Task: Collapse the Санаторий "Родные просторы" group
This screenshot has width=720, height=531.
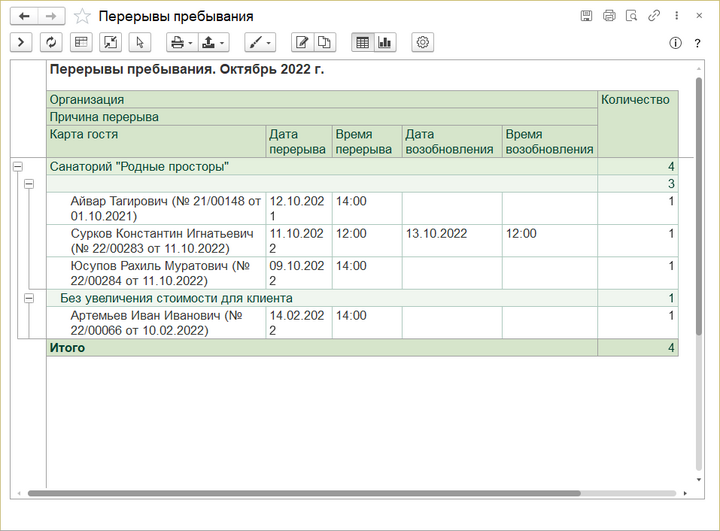Action: click(x=17, y=166)
